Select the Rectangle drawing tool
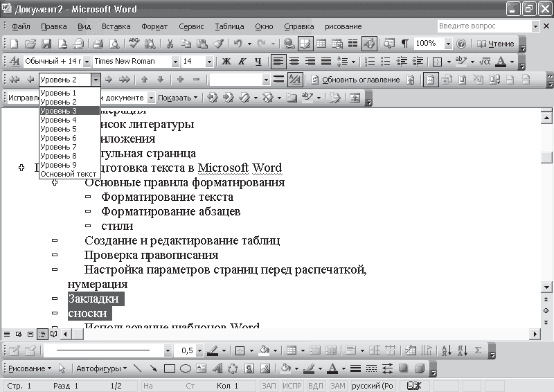Viewport: 554px width, 392px height. tap(170, 368)
